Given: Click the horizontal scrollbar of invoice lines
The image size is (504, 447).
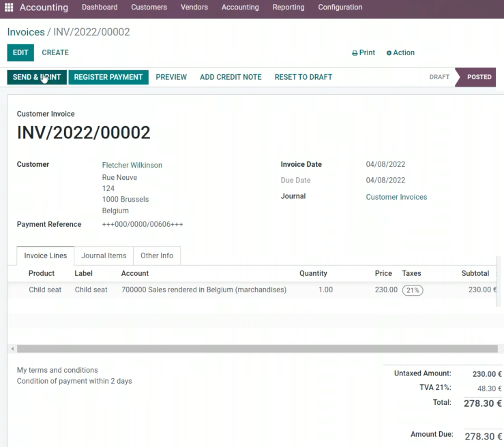Looking at the screenshot, I should coord(257,349).
